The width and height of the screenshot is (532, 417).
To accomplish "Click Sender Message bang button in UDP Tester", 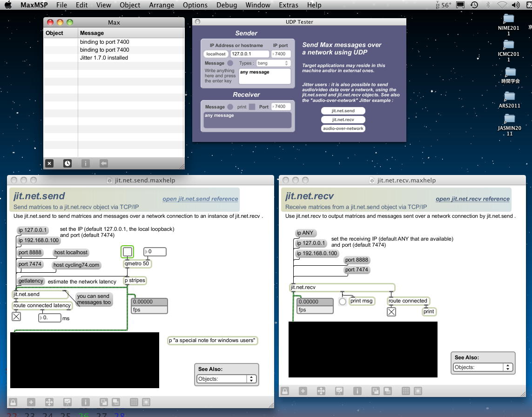I will [x=230, y=63].
